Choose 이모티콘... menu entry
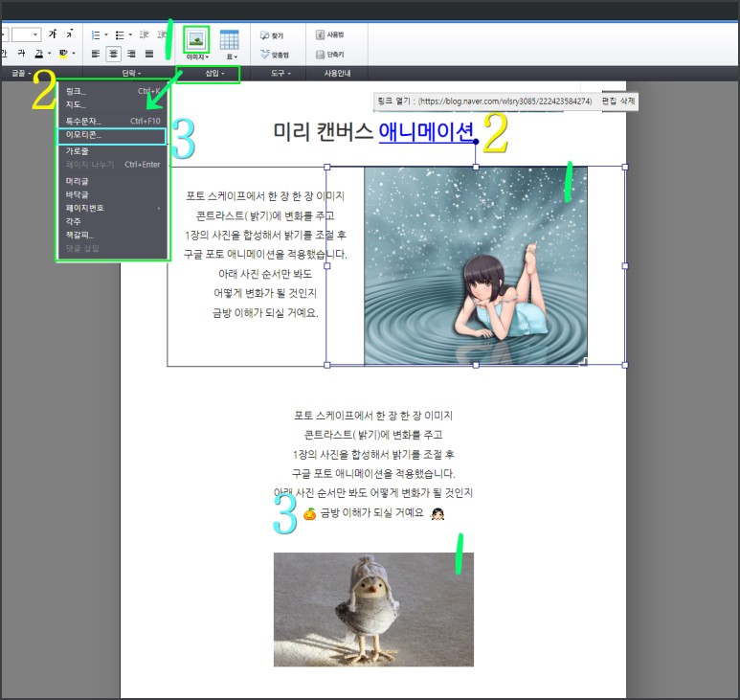This screenshot has width=740, height=700. pyautogui.click(x=111, y=135)
